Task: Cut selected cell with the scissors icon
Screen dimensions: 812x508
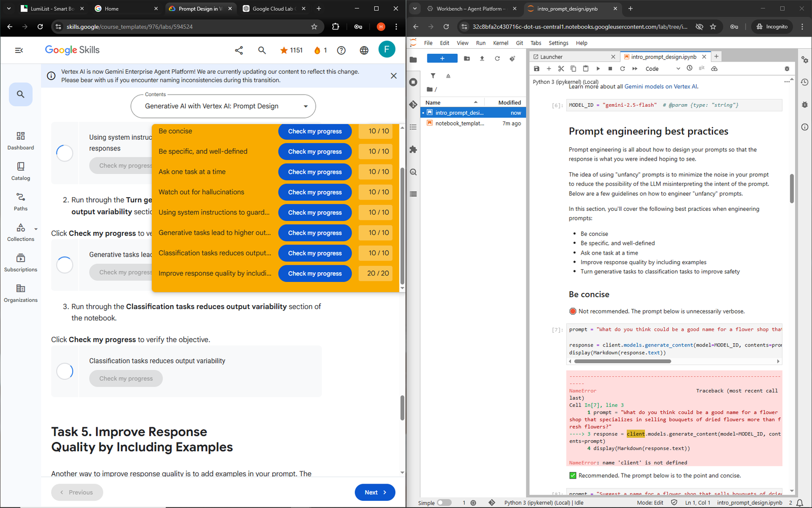Action: (561, 69)
